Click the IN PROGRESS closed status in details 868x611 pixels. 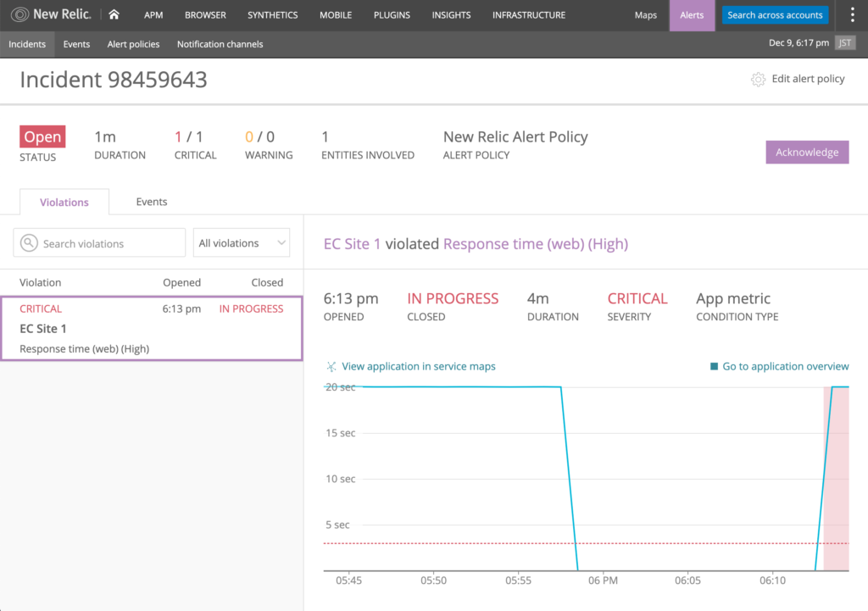point(453,298)
